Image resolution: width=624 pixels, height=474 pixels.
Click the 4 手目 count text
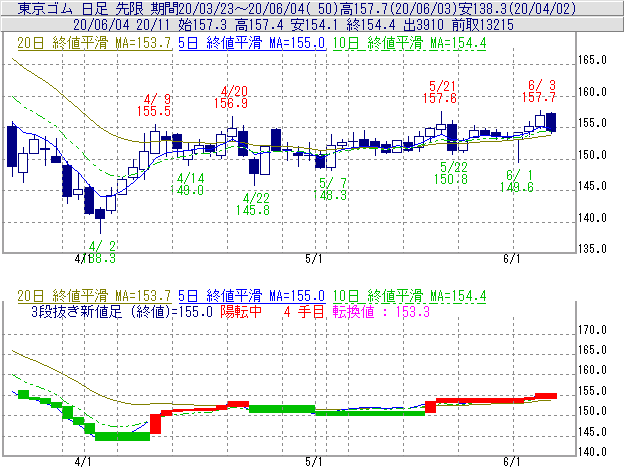[304, 311]
